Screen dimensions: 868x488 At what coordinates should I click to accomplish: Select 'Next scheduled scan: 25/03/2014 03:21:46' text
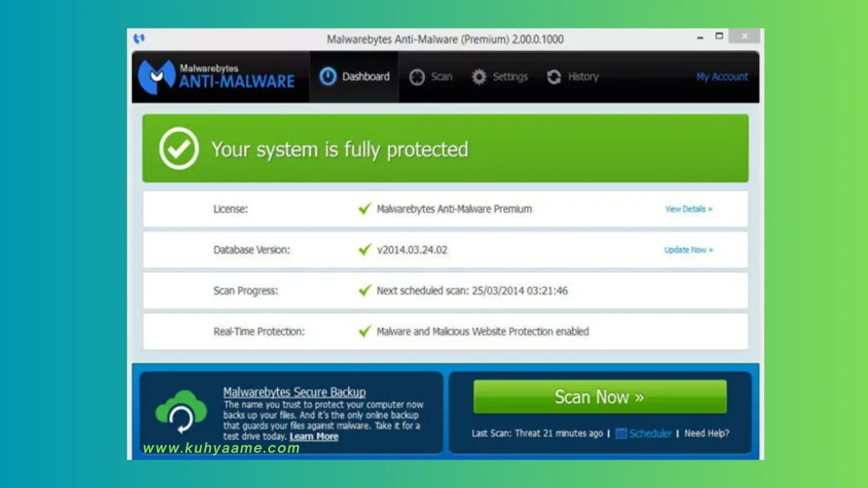472,290
